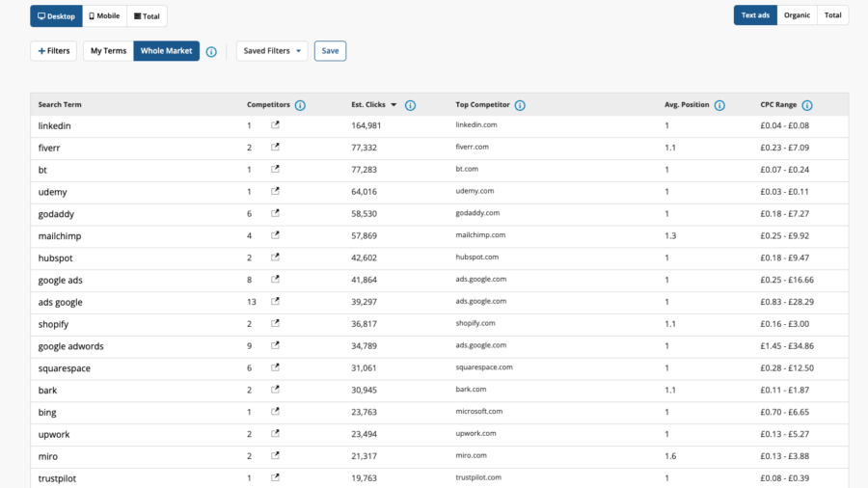Click top competitor bark.com
Viewport: 868px width, 488px height.
[x=471, y=389]
